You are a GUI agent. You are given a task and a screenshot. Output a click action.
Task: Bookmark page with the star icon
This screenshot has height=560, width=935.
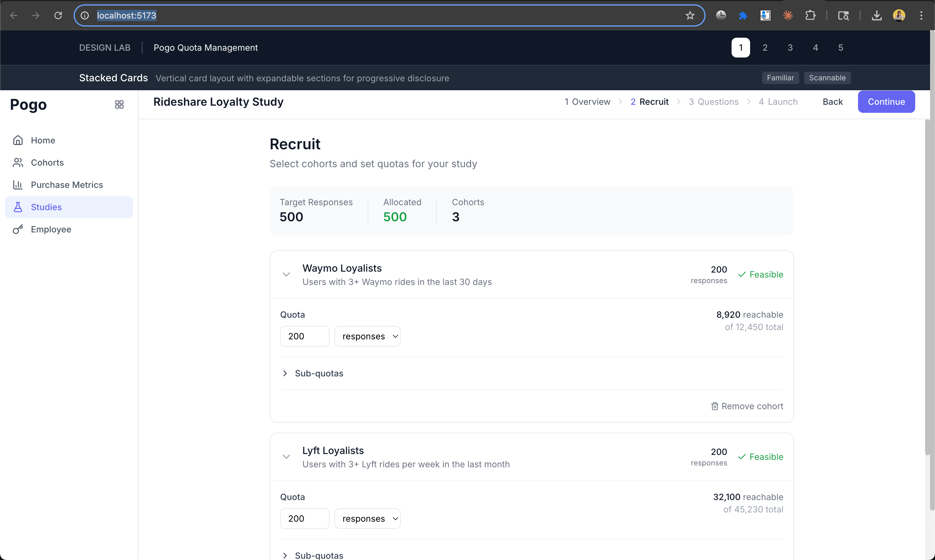tap(690, 15)
